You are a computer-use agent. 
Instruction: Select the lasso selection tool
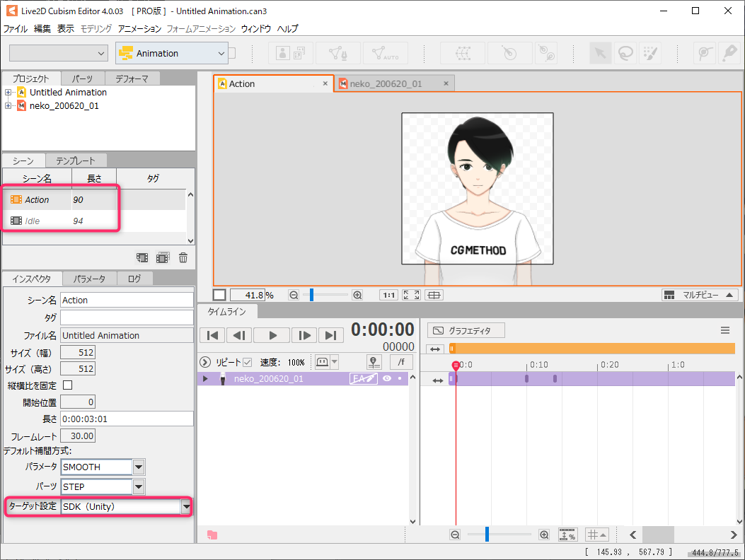(625, 53)
